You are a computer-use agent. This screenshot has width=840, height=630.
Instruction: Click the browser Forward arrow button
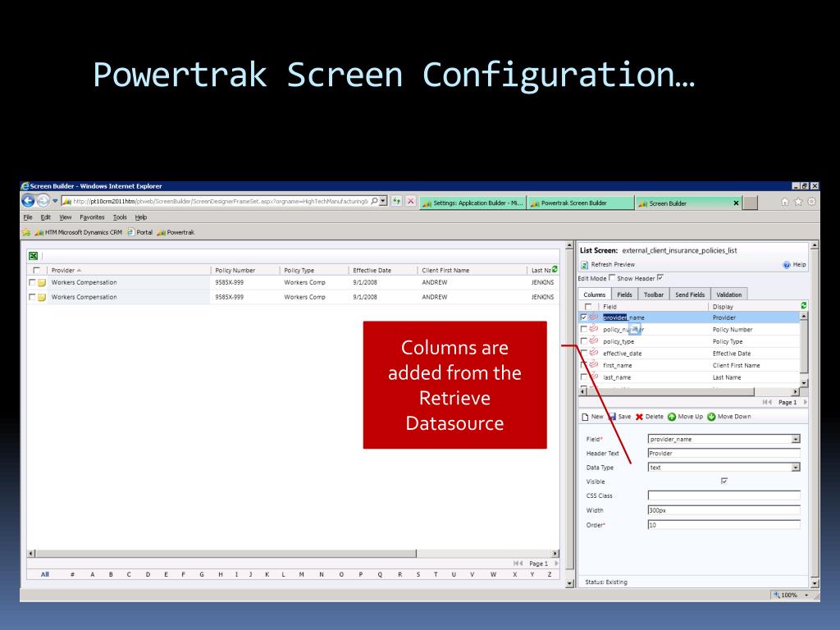pyautogui.click(x=43, y=201)
